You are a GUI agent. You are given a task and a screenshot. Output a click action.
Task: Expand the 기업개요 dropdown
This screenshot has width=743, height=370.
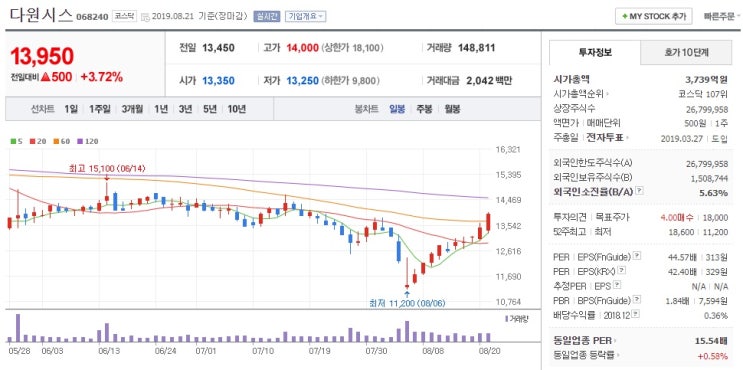(x=305, y=16)
